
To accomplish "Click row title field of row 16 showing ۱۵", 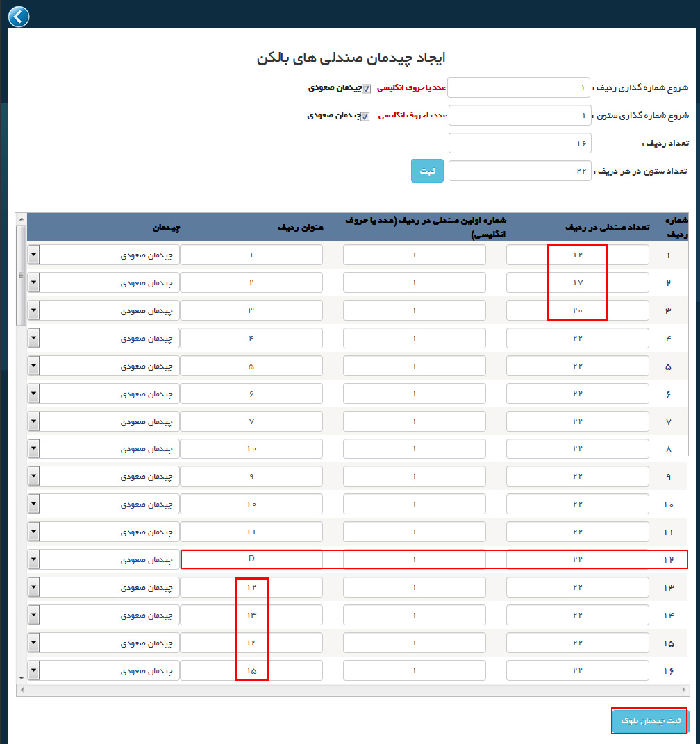I will pos(251,670).
